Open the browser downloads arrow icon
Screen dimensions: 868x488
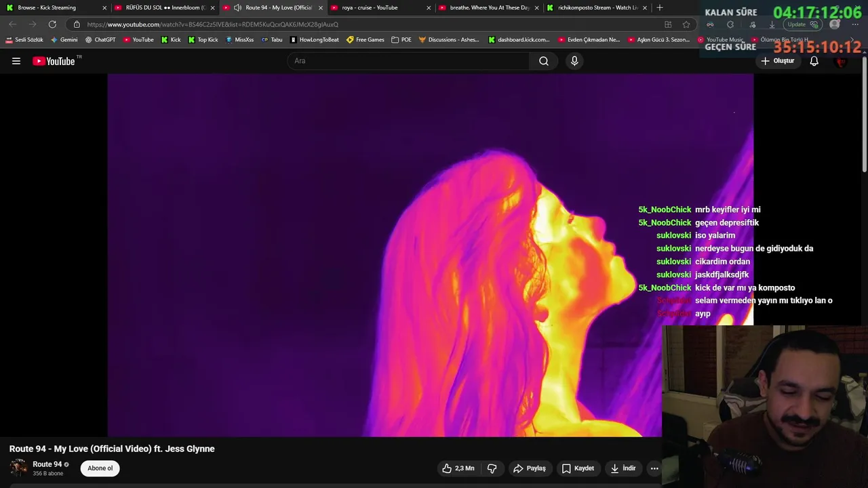click(772, 24)
